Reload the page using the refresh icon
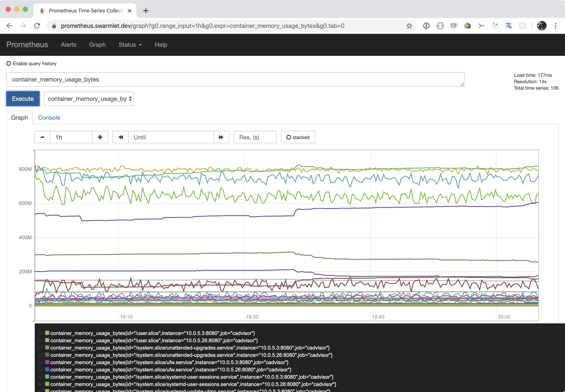Screen dimensions: 565x392 coord(37,26)
